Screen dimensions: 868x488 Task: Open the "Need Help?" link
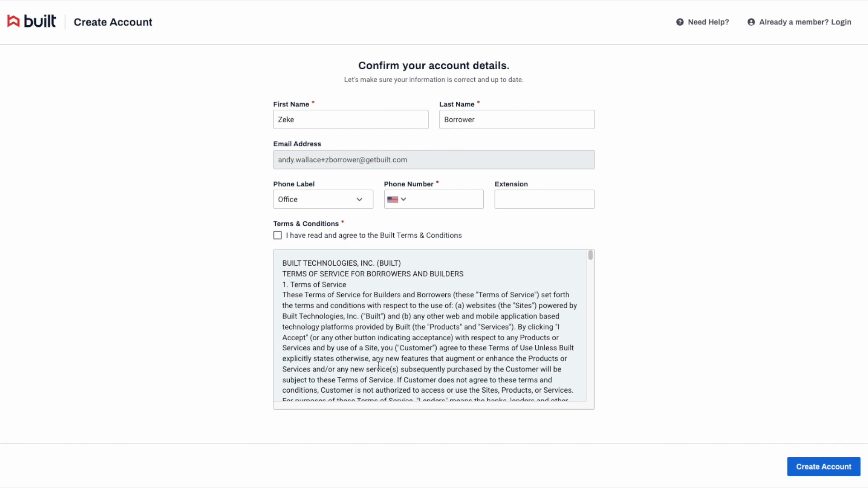(x=708, y=22)
